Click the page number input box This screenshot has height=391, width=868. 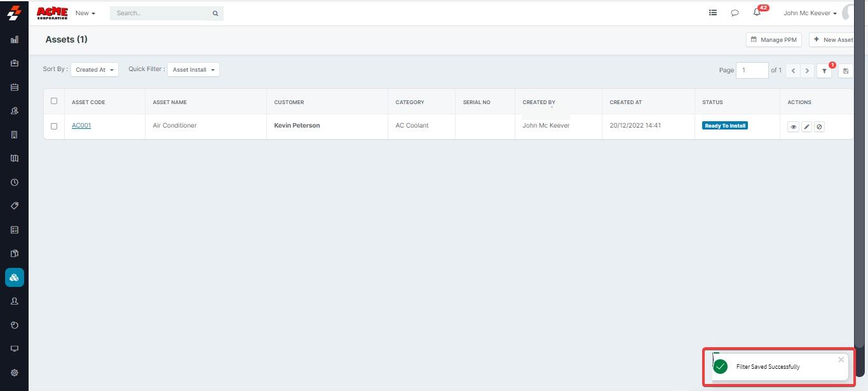coord(752,70)
